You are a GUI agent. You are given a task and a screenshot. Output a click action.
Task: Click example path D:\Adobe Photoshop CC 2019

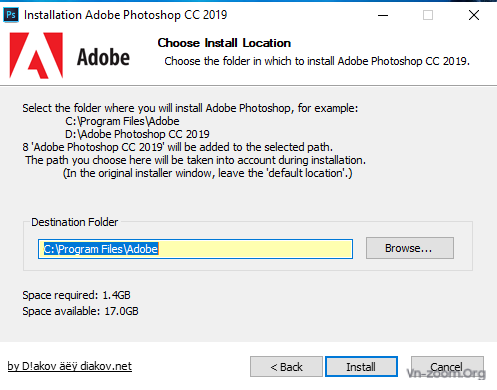137,134
